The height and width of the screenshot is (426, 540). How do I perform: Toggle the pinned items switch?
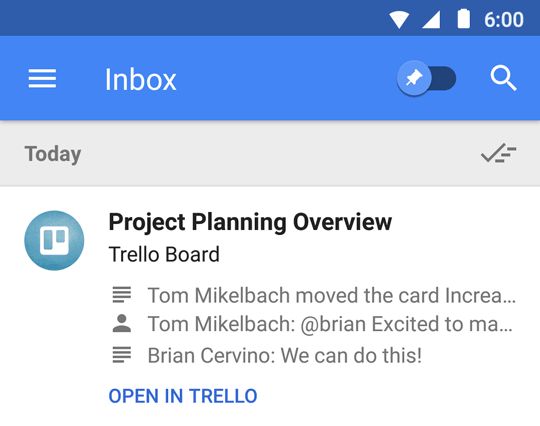tap(426, 79)
